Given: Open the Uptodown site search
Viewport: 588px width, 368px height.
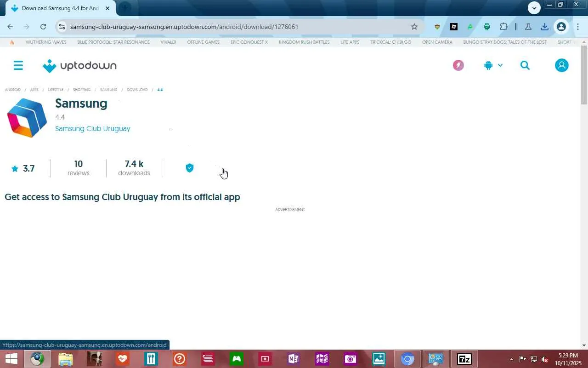Looking at the screenshot, I should (525, 65).
